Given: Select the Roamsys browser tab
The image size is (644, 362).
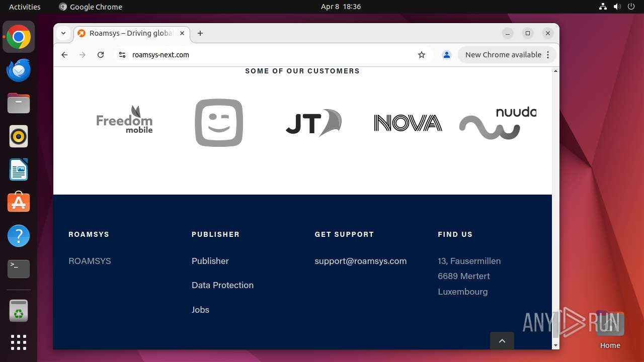Looking at the screenshot, I should click(x=132, y=33).
